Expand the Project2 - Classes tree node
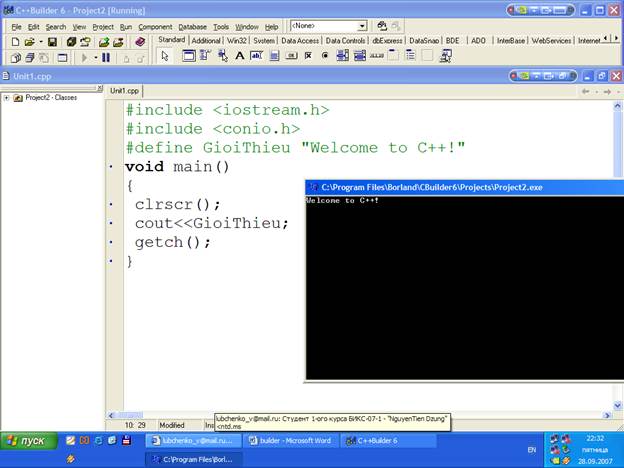 [x=6, y=98]
